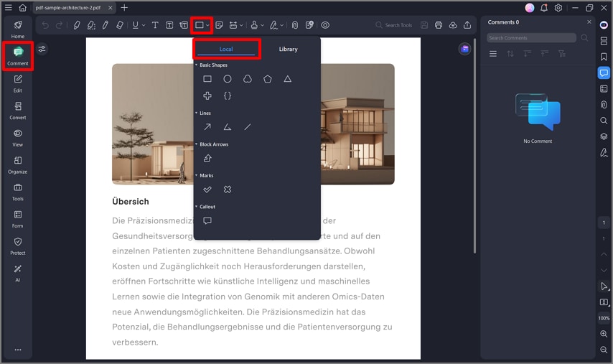Open the Edit section in sidebar
The width and height of the screenshot is (613, 364).
(x=18, y=84)
